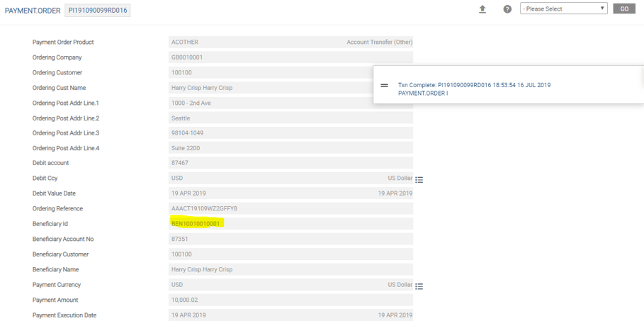Click the upload arrow icon in header
Viewport: 644px width, 321px height.
482,9
